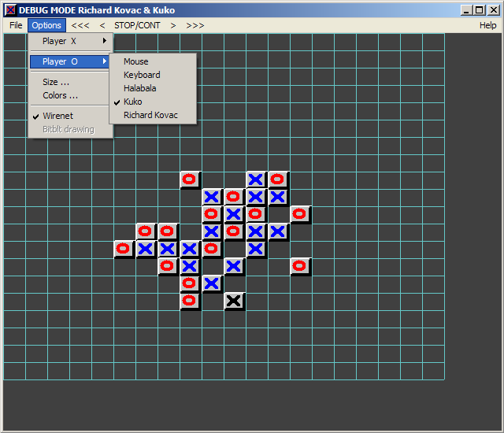504x433 pixels.
Task: Click the fast rewind <<< control
Action: point(80,25)
